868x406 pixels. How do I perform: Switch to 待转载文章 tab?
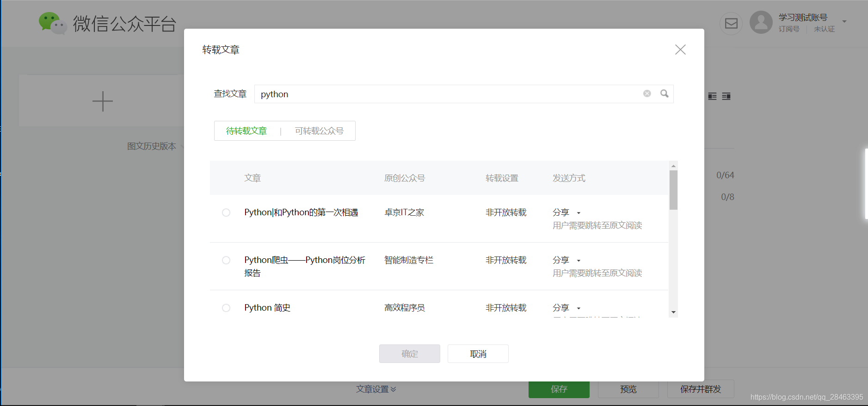246,131
